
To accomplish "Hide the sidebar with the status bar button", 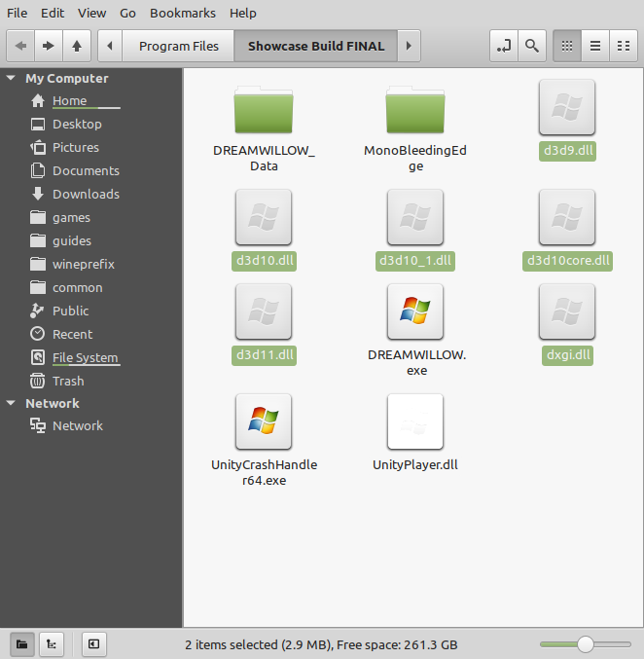I will point(94,644).
